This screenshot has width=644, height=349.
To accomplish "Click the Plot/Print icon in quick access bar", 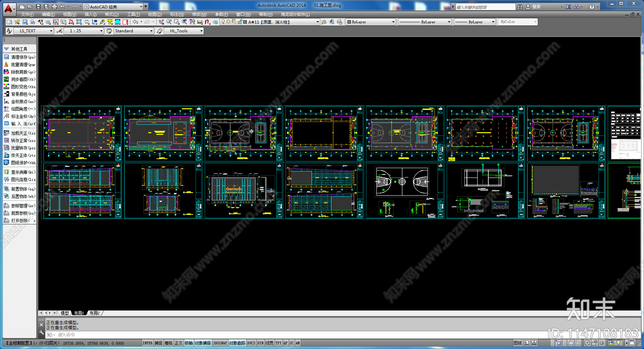I will click(54, 6).
